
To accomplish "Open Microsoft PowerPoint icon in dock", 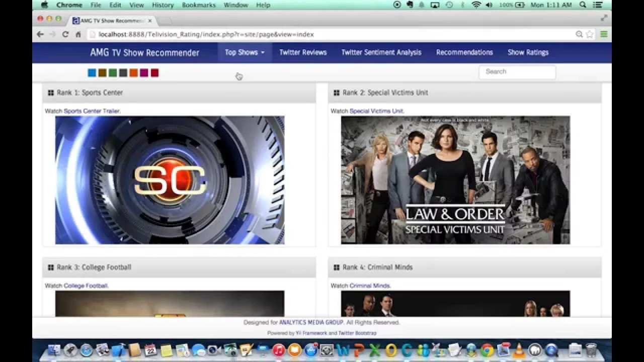I will [x=359, y=350].
